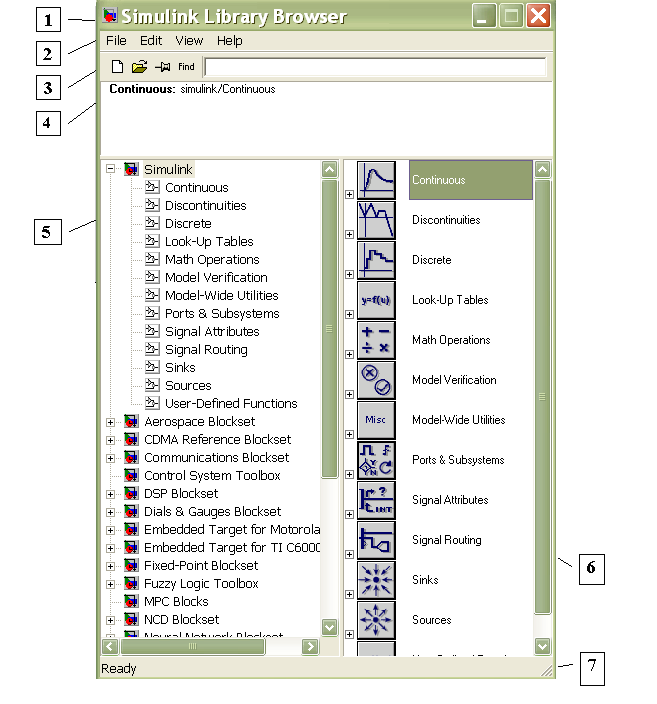Select the Look-Up Tables y=f(u) icon
This screenshot has height=704, width=657.
click(376, 300)
